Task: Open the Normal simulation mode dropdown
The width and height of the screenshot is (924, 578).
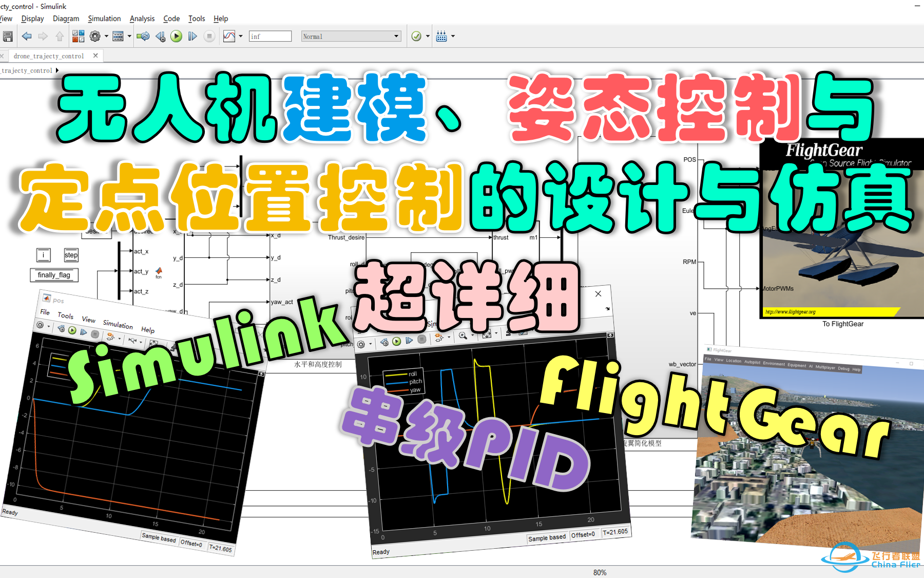Action: point(351,36)
